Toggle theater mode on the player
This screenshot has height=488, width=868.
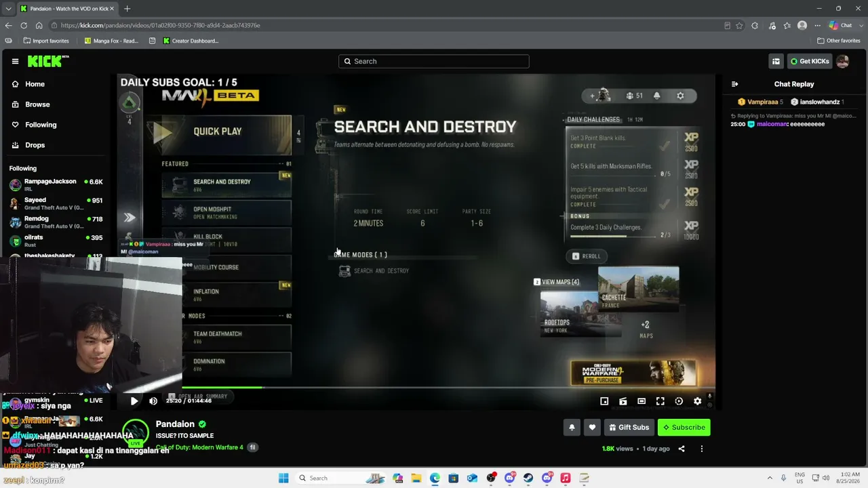tap(642, 401)
